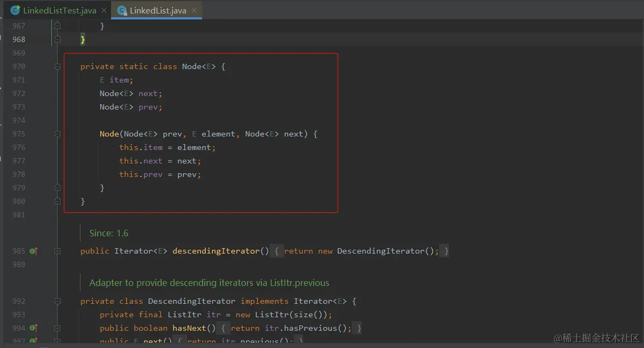Click the 'itr' field name on line 993
644x348 pixels.
click(x=213, y=315)
